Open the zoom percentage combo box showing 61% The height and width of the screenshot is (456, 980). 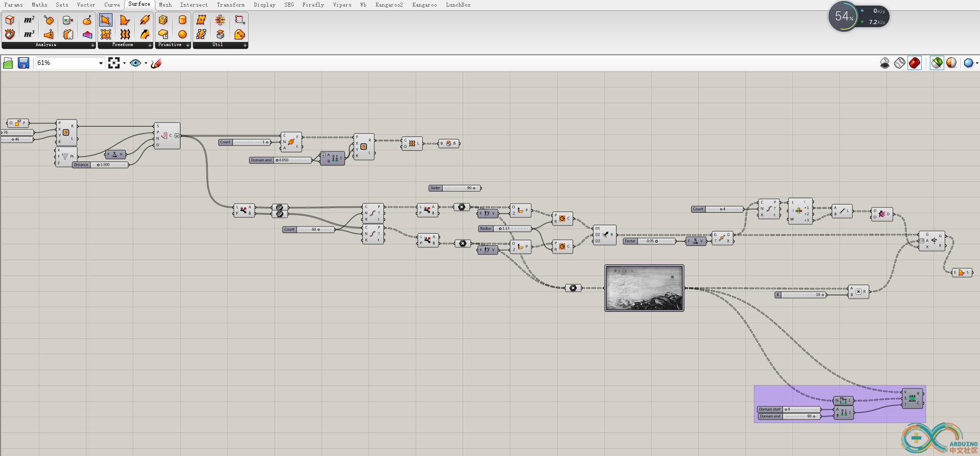click(70, 63)
